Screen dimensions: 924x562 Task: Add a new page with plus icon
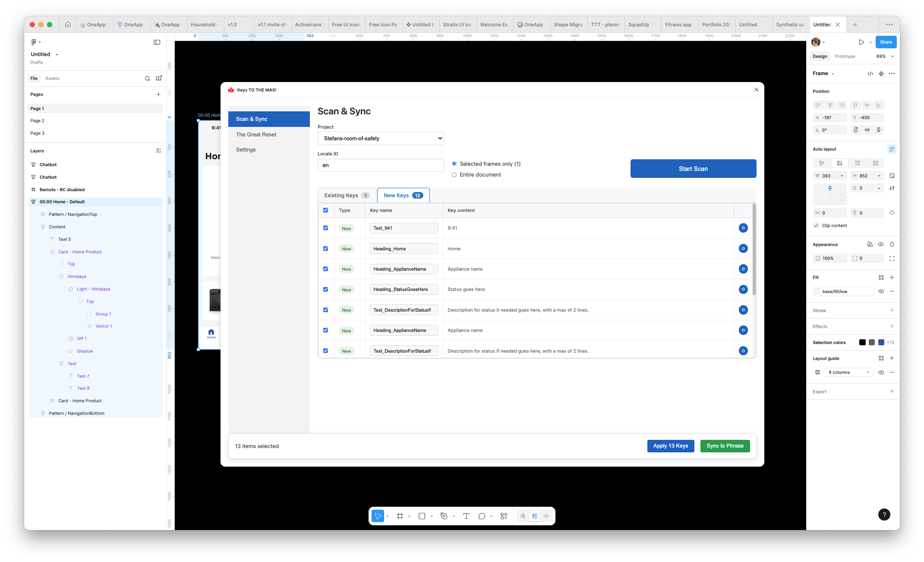(x=158, y=94)
